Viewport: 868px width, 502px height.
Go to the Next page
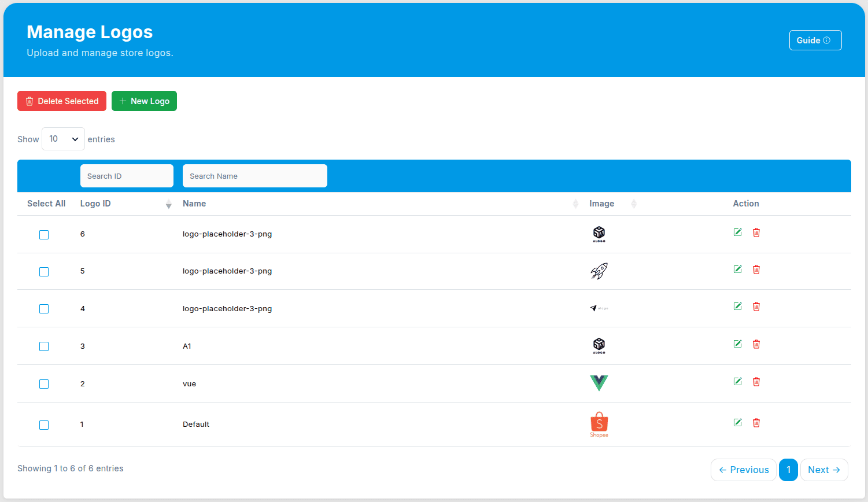[824, 470]
